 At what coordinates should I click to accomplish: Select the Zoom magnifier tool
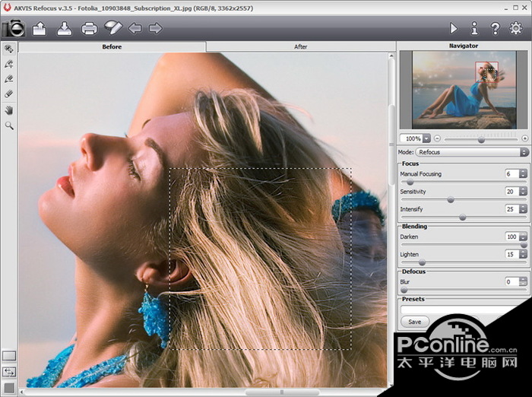click(9, 125)
